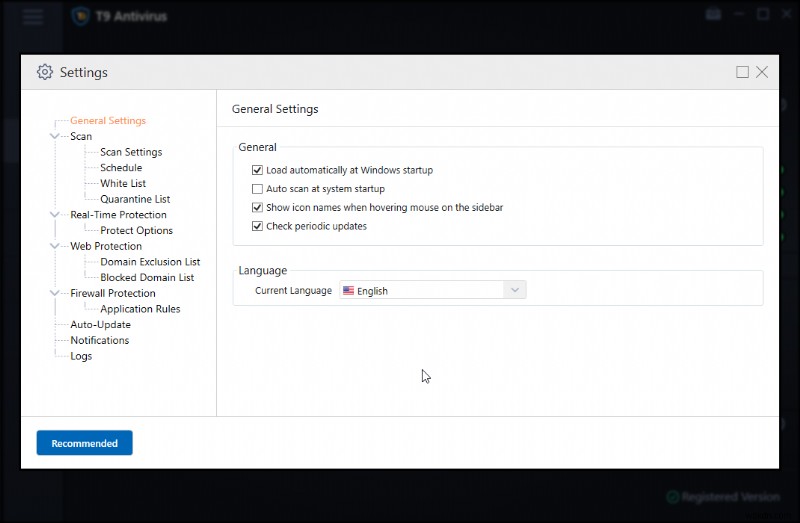Collapse the Firewall Protection node arrow
The width and height of the screenshot is (800, 523).
[x=54, y=293]
